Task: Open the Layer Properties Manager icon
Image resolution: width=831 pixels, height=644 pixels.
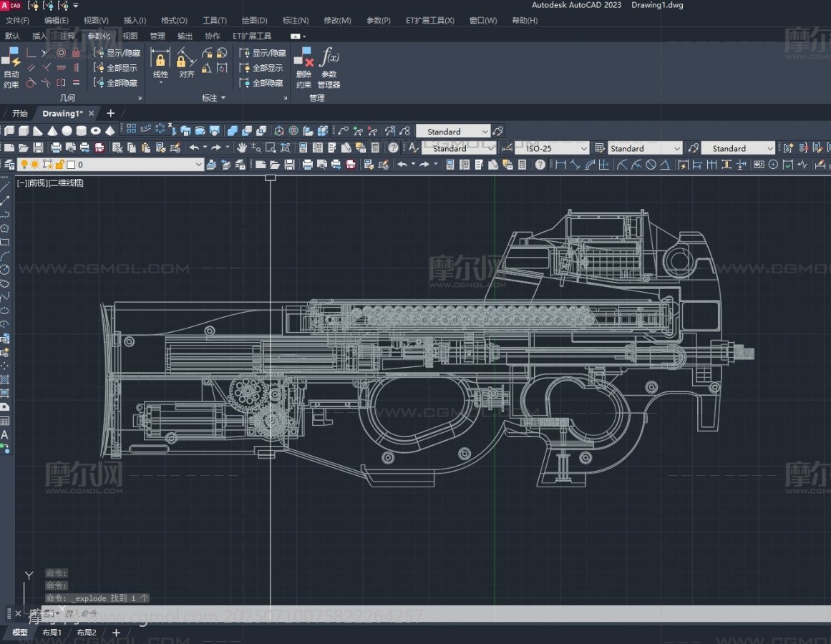Action: (9, 165)
